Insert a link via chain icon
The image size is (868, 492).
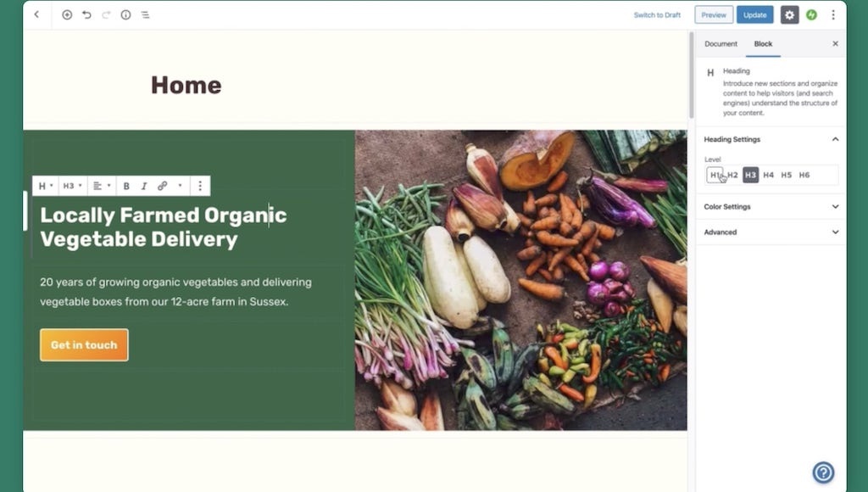(162, 186)
